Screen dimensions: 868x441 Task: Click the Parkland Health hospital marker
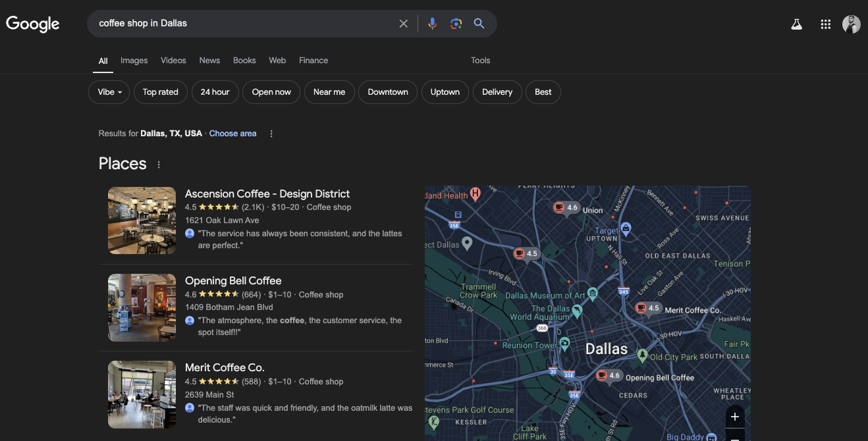[475, 193]
